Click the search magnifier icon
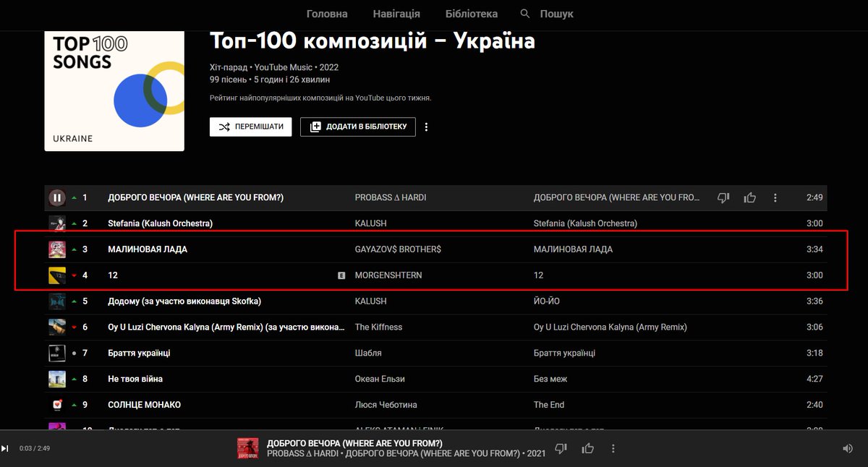The height and width of the screenshot is (467, 868). (525, 14)
